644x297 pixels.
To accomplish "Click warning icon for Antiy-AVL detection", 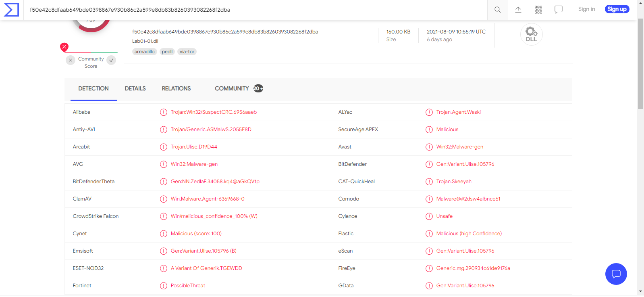I will pos(164,130).
